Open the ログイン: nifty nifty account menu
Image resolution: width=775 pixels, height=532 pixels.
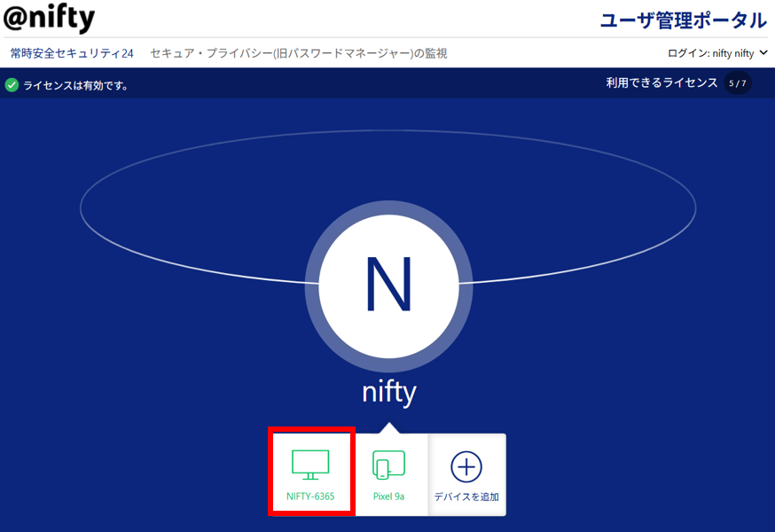(710, 53)
